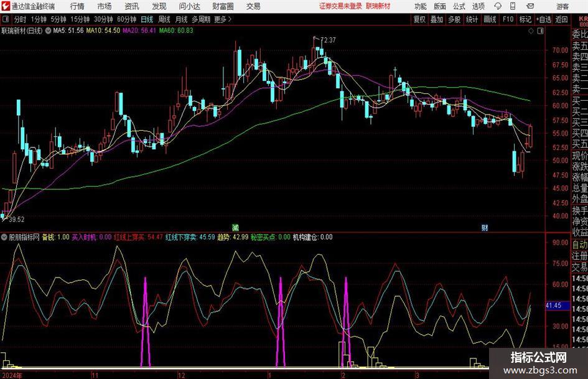Viewport: 588px width, 379px height.
Task: Toggle the right info panel icon
Action: (x=540, y=31)
